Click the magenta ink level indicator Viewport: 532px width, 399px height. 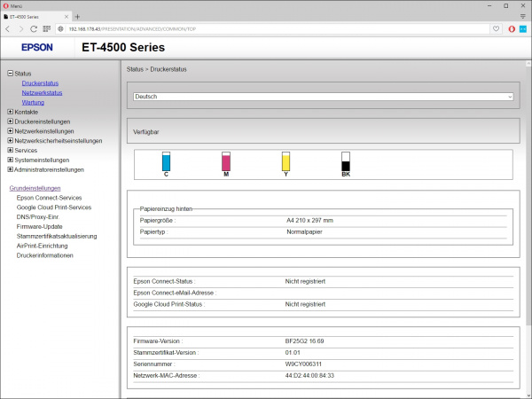click(x=226, y=161)
